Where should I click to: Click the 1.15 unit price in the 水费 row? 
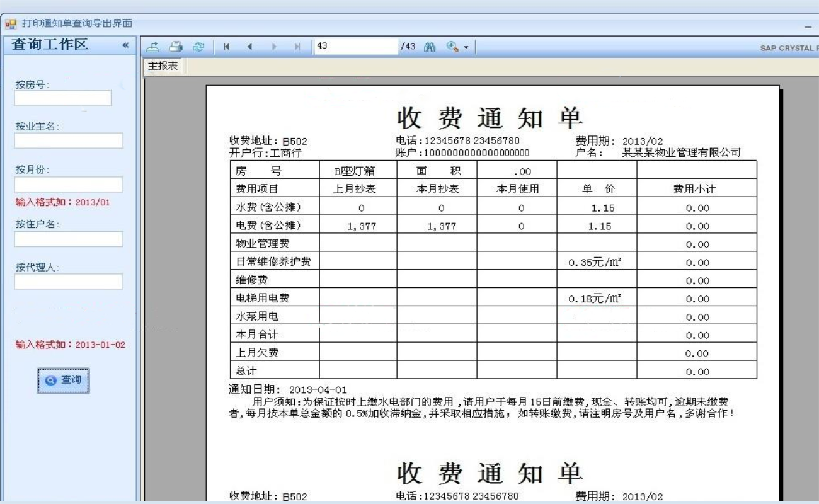click(x=603, y=209)
